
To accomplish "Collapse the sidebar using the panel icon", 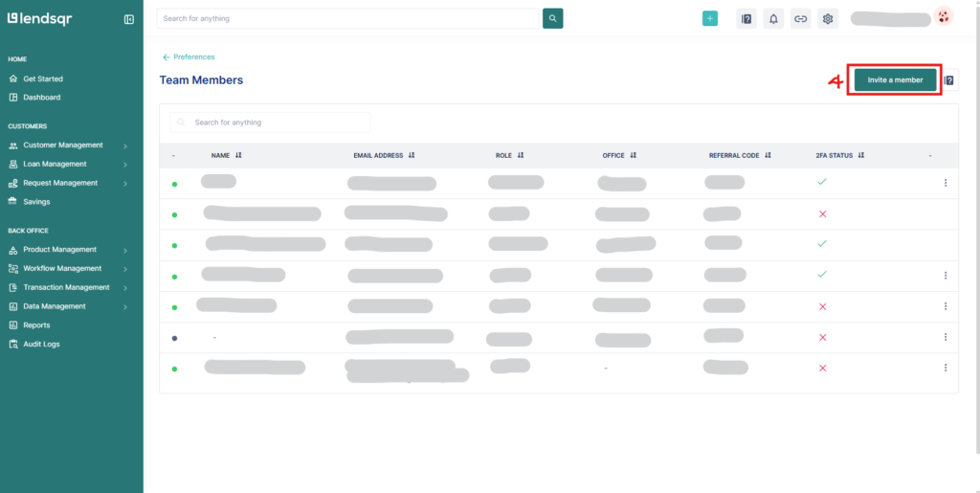I will coord(129,19).
